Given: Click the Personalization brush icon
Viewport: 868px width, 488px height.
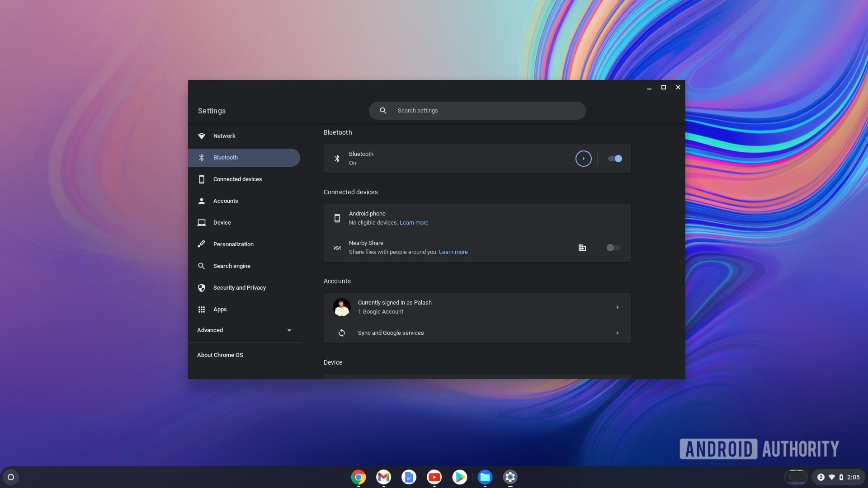Looking at the screenshot, I should (202, 244).
